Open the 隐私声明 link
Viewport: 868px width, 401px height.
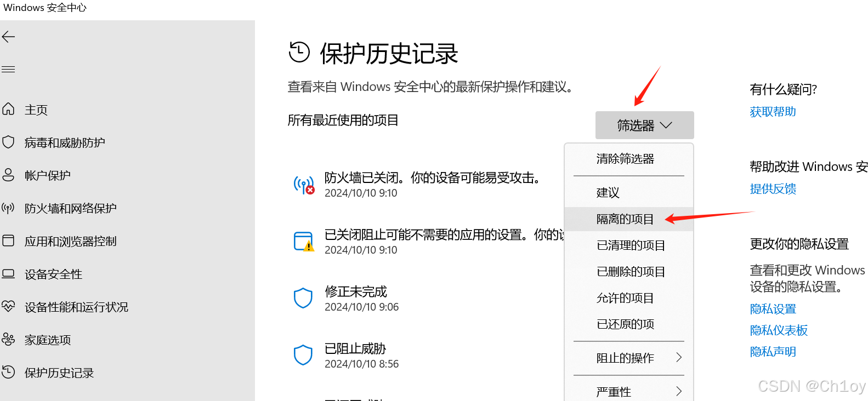click(x=773, y=352)
